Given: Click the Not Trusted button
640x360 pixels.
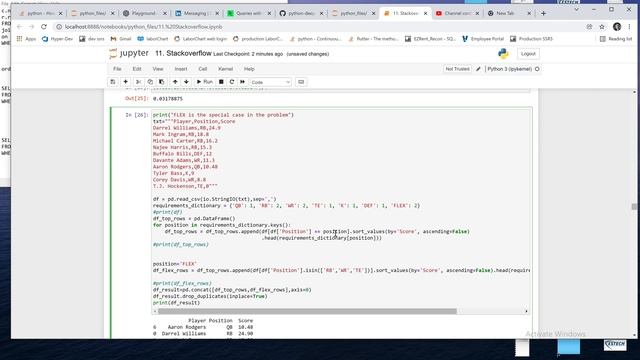Looking at the screenshot, I should 457,69.
